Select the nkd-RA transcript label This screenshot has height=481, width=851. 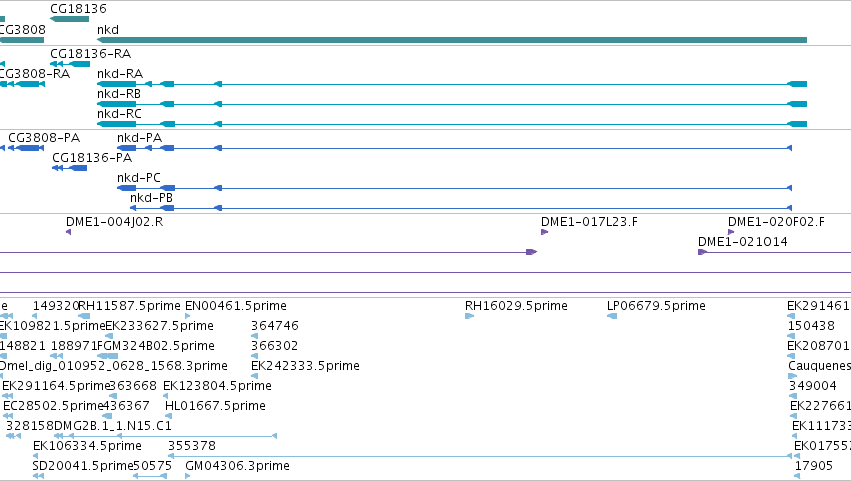coord(120,74)
